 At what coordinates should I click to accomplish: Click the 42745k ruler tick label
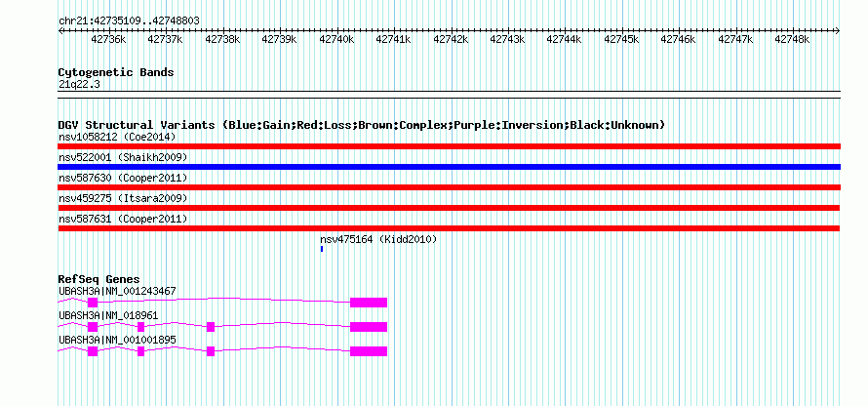[621, 39]
